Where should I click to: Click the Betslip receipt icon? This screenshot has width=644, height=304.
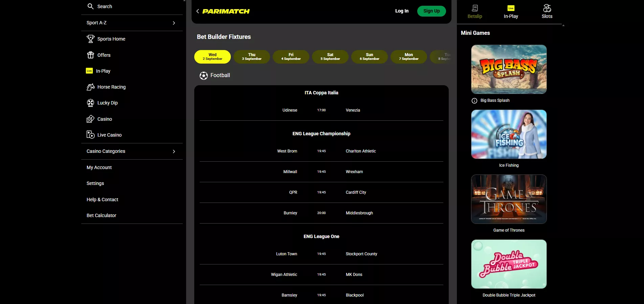coord(475,8)
